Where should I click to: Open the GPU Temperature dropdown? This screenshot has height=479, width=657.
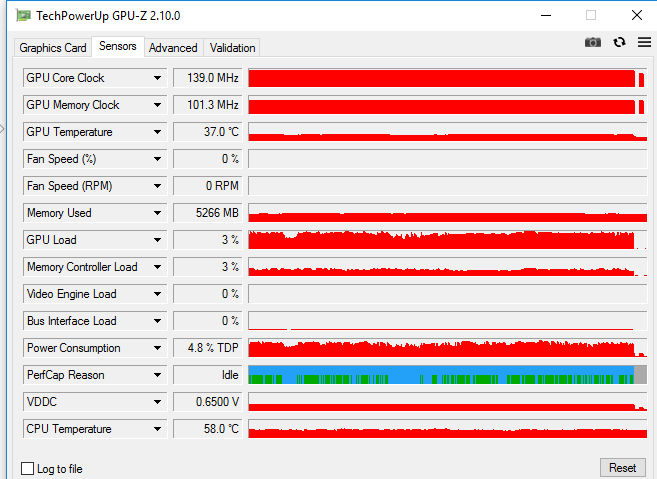click(x=95, y=132)
